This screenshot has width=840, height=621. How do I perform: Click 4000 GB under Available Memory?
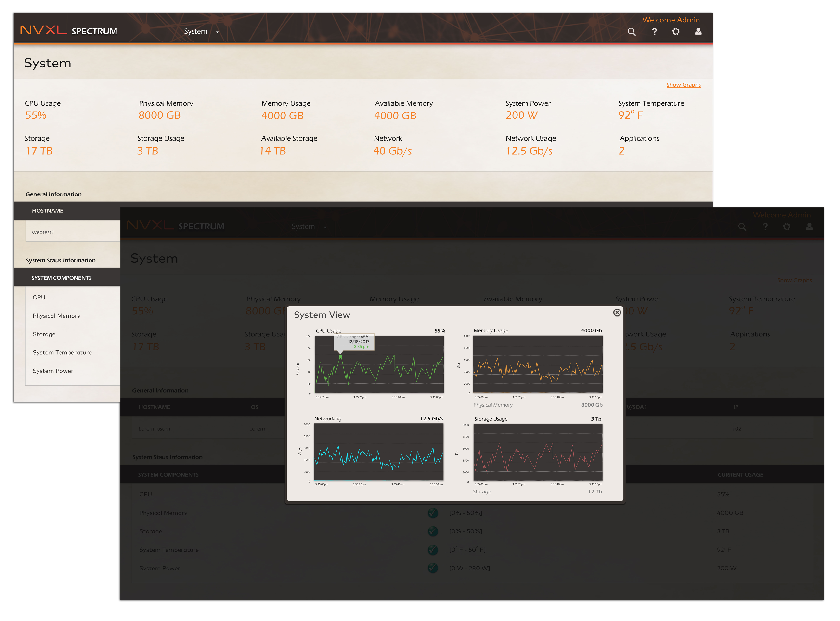pyautogui.click(x=395, y=116)
